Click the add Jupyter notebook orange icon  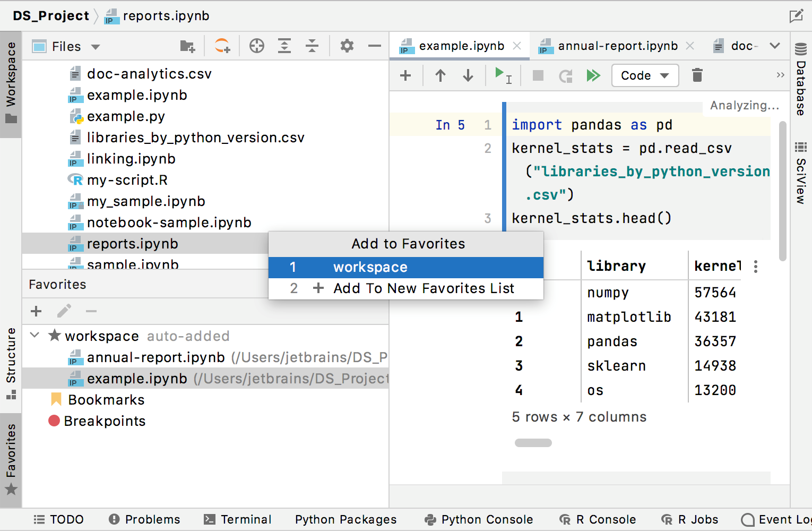(x=222, y=46)
